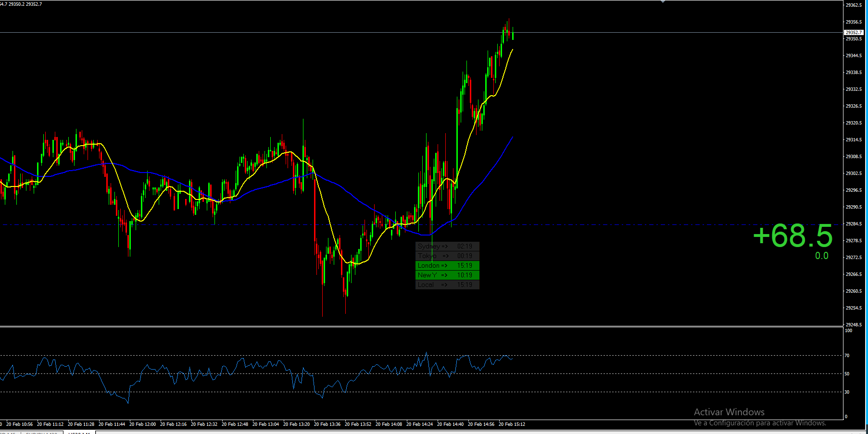Select the Tokyo session row showing 00:19
868x434 pixels.
447,256
